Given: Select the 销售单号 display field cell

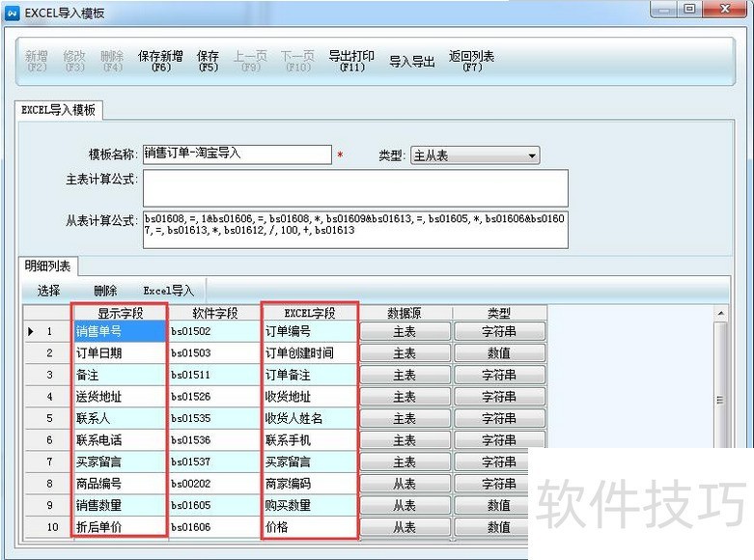Looking at the screenshot, I should [x=119, y=331].
